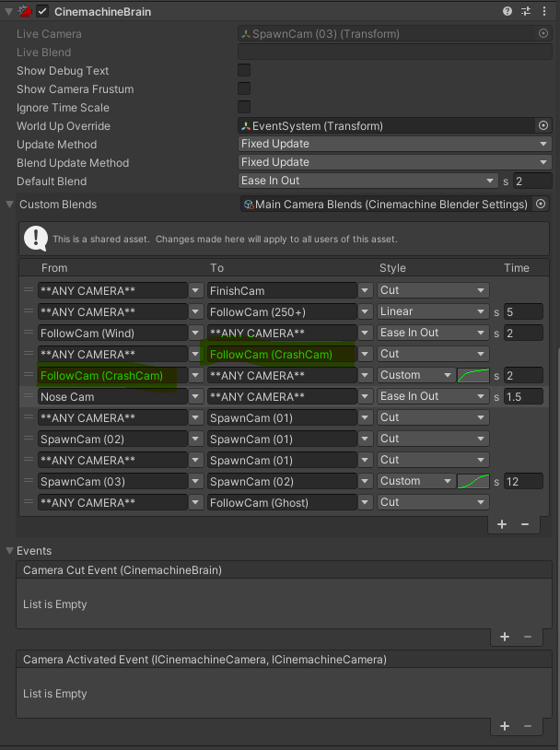Open the Custom Blends asset picker
Viewport: 560px width, 750px height.
[x=542, y=205]
